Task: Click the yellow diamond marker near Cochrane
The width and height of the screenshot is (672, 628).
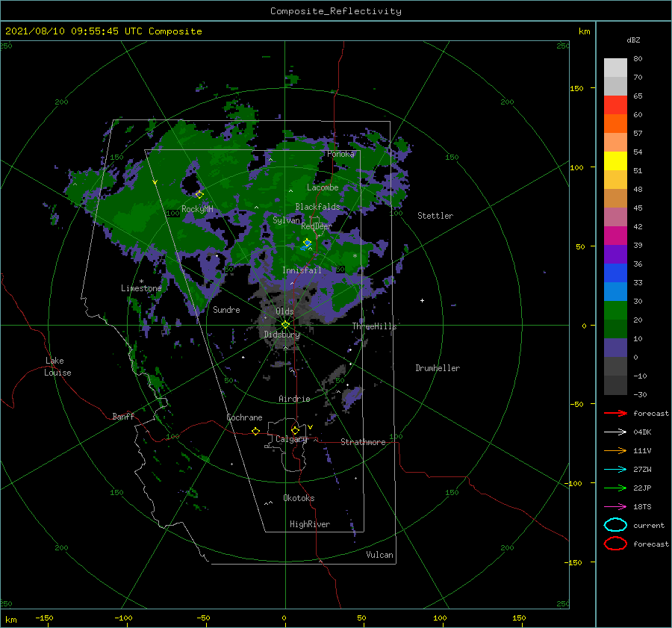Action: pos(255,431)
